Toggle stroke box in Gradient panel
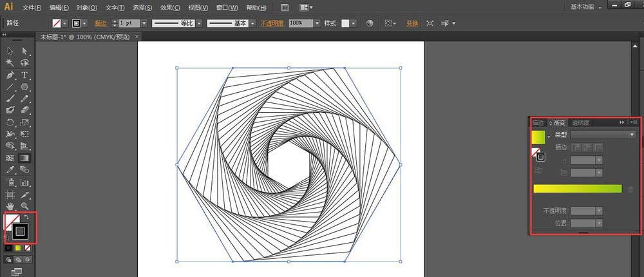Screen dimensions: 644x277 (x=541, y=157)
